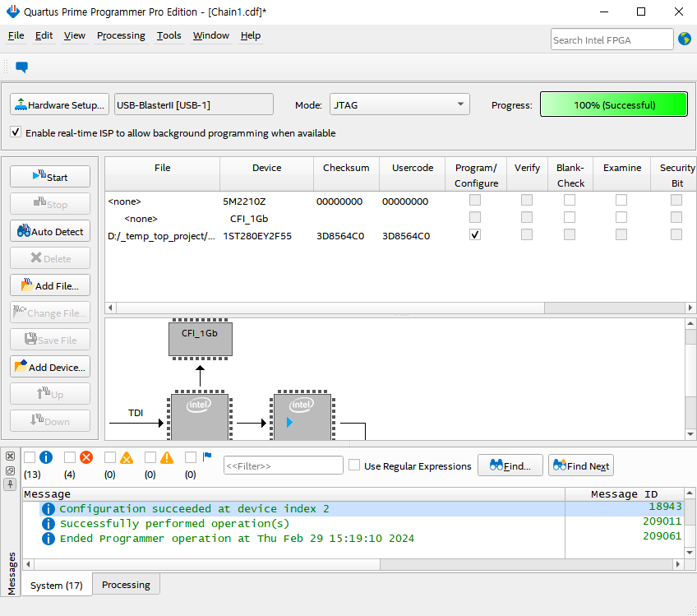Open the Mode JTAG dropdown
This screenshot has height=616, width=697.
pos(399,104)
